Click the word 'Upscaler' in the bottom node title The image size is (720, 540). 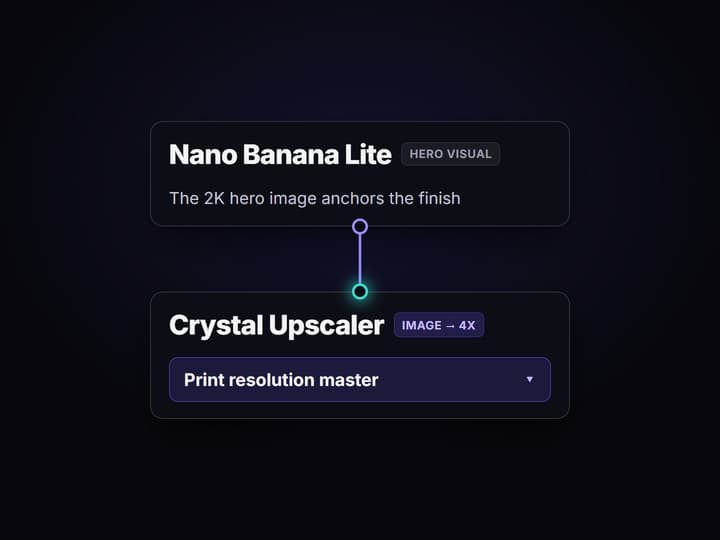point(326,326)
